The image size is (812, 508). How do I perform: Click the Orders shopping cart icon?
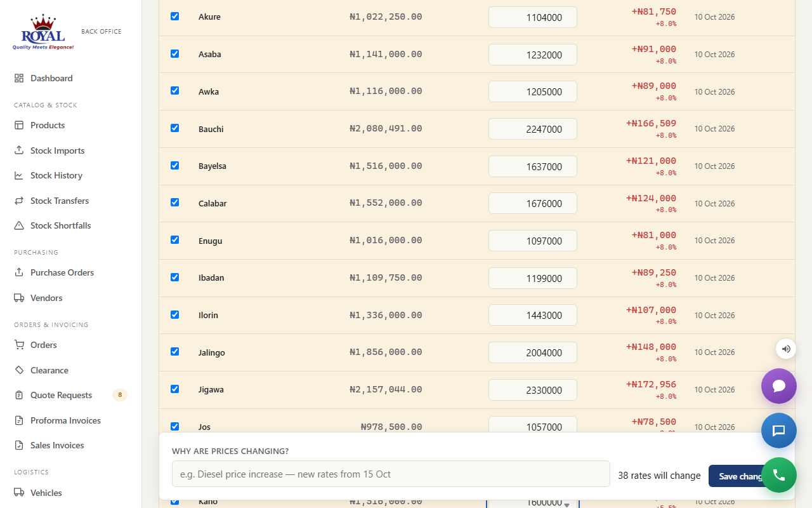coord(19,345)
